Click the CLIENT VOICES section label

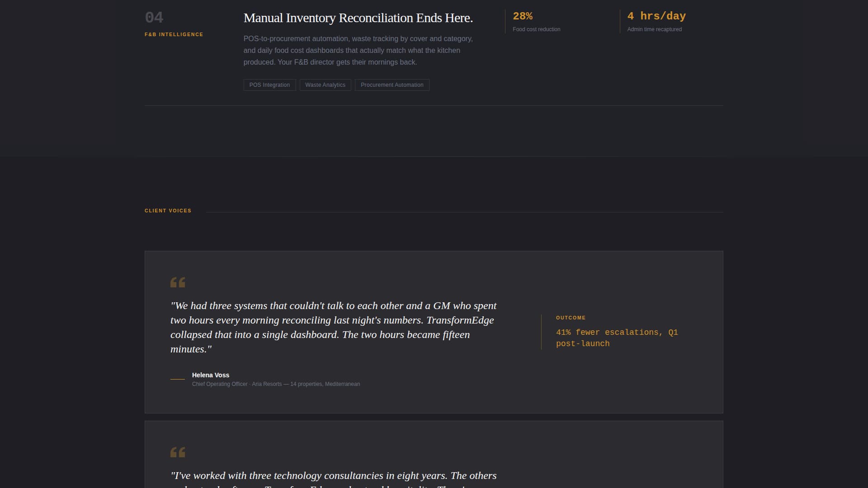click(x=168, y=211)
